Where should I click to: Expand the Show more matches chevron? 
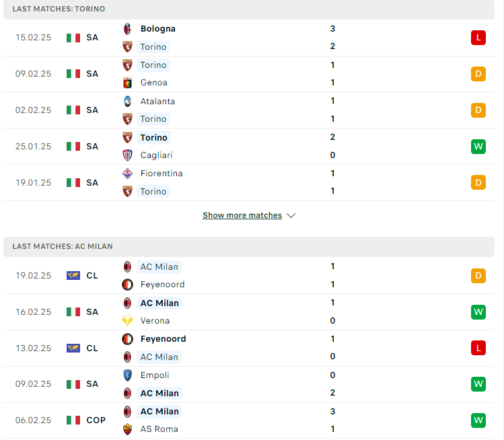[x=291, y=216]
